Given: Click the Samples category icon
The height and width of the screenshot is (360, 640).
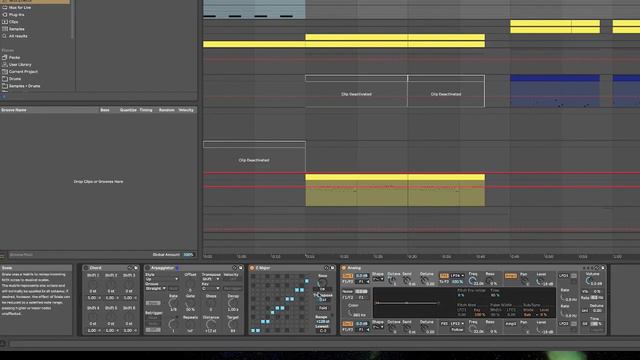Looking at the screenshot, I should (x=4, y=29).
